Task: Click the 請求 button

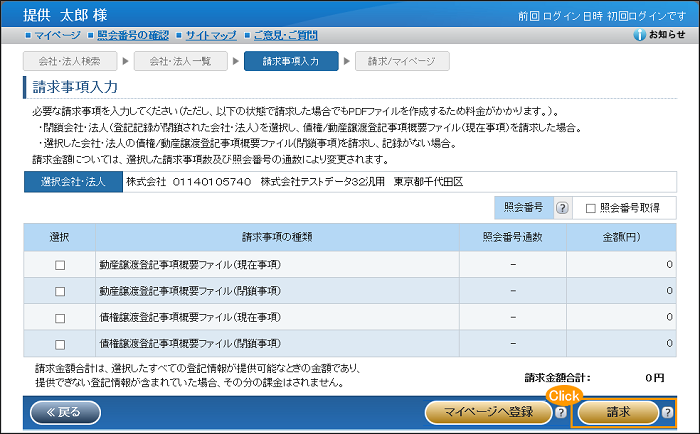Action: [x=618, y=412]
